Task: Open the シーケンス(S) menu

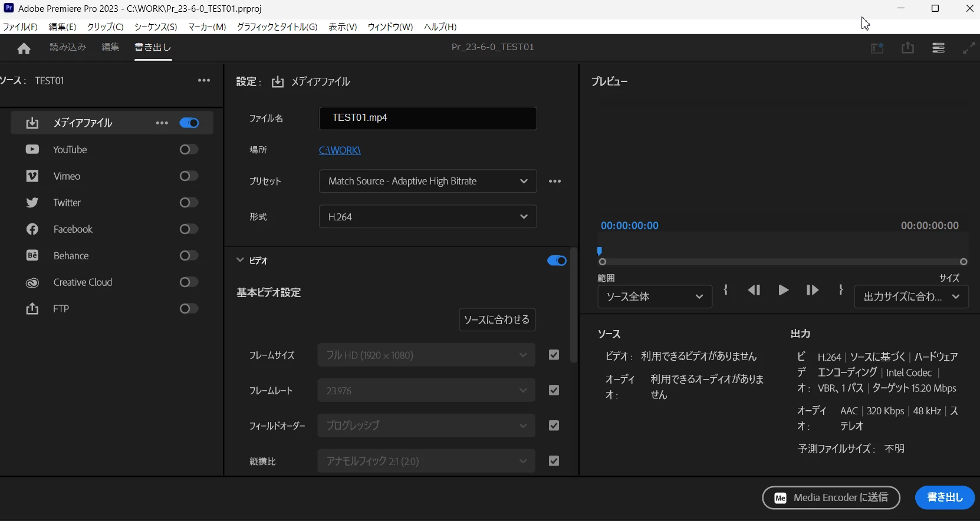Action: pyautogui.click(x=156, y=27)
